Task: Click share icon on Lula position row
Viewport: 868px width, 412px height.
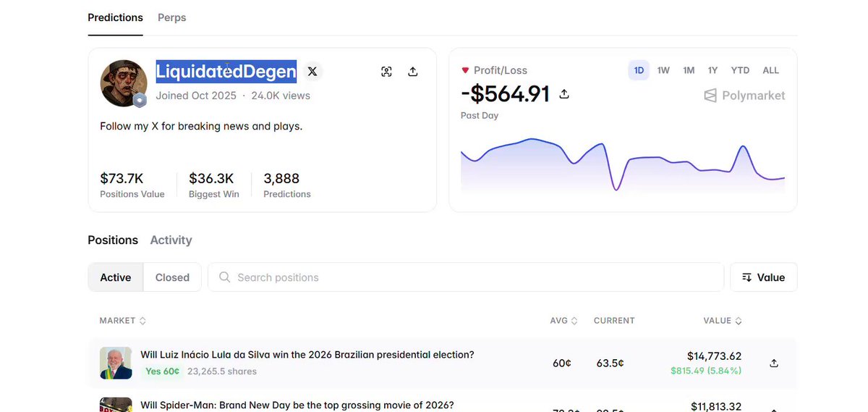Action: pos(774,363)
